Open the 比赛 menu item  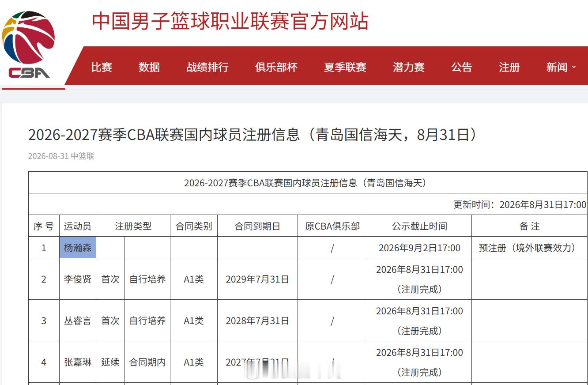[x=102, y=67]
